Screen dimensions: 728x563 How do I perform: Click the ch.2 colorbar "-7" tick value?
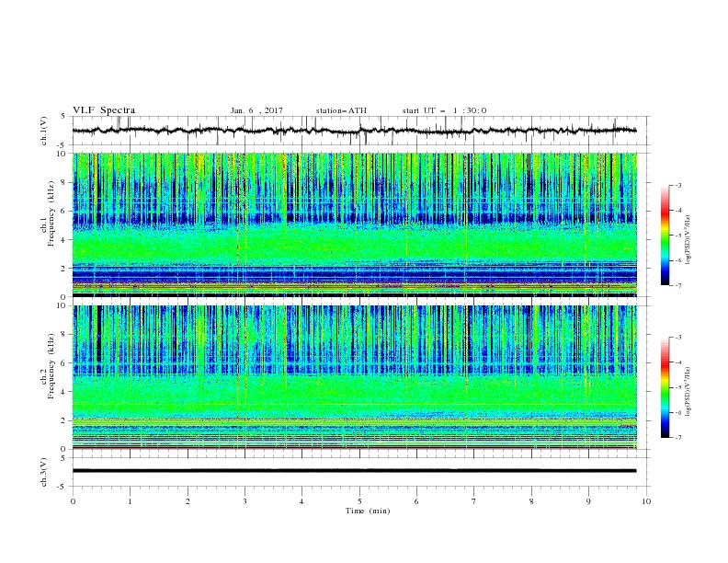[x=678, y=437]
